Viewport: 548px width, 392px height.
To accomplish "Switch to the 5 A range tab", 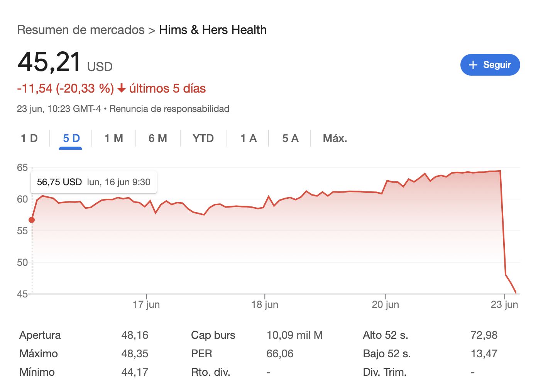I will pos(290,138).
